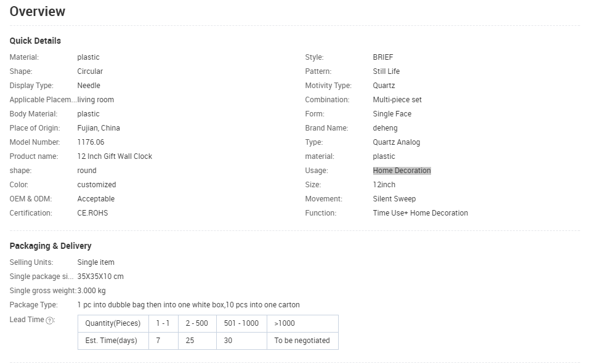Click the Silent Sweep movement value

click(x=394, y=199)
